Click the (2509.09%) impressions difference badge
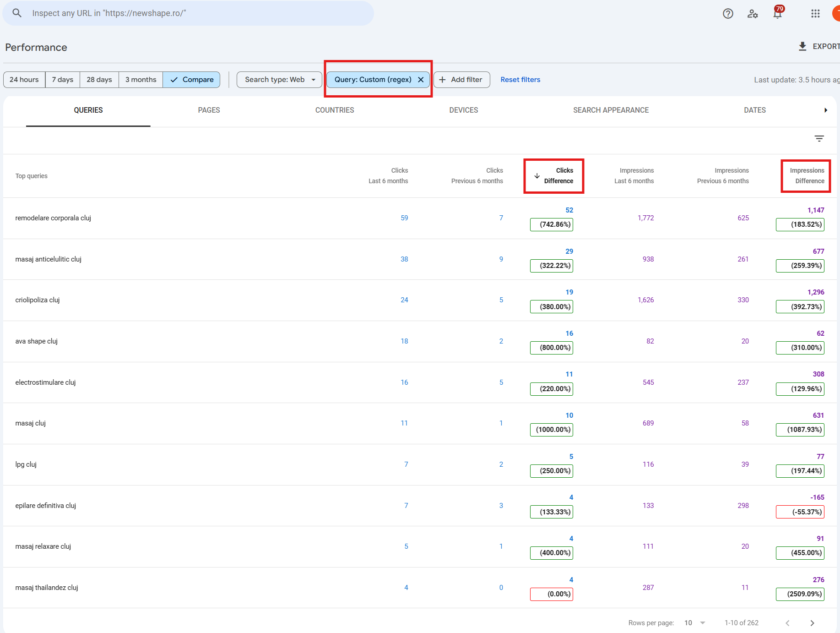The height and width of the screenshot is (633, 840). [x=800, y=594]
